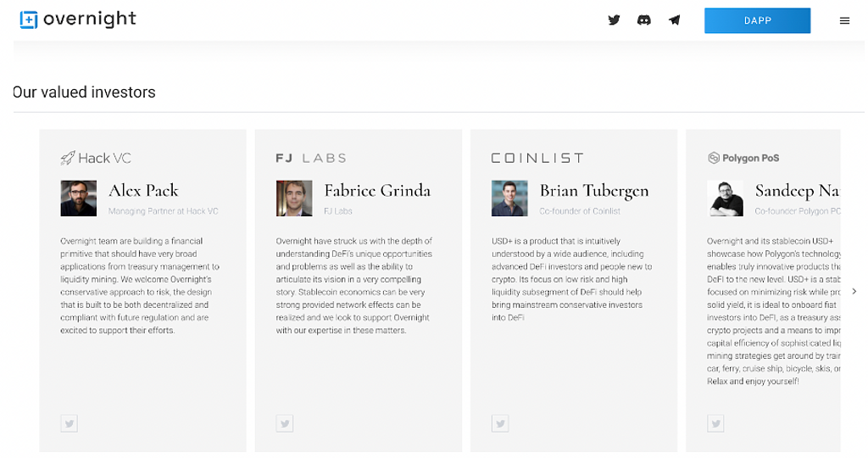
Task: Open Fabrice Grinda's Twitter profile icon
Action: (x=285, y=422)
